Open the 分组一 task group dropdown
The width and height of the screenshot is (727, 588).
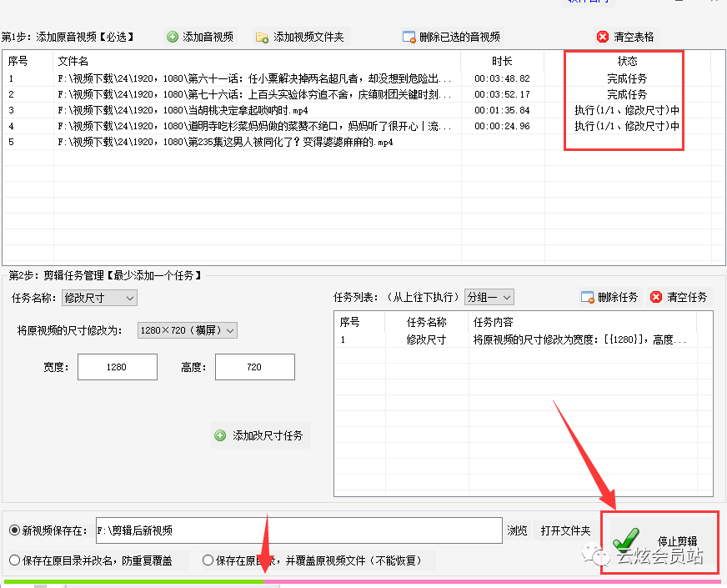(489, 297)
